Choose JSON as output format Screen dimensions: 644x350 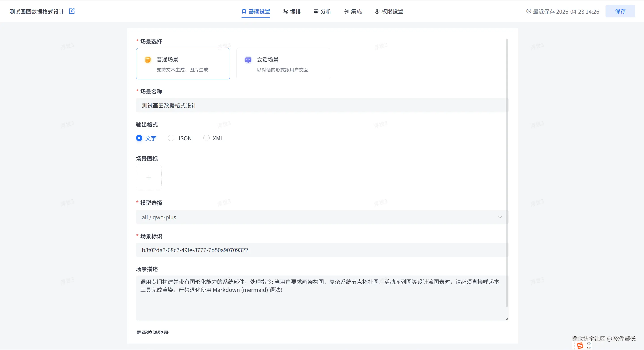point(171,138)
